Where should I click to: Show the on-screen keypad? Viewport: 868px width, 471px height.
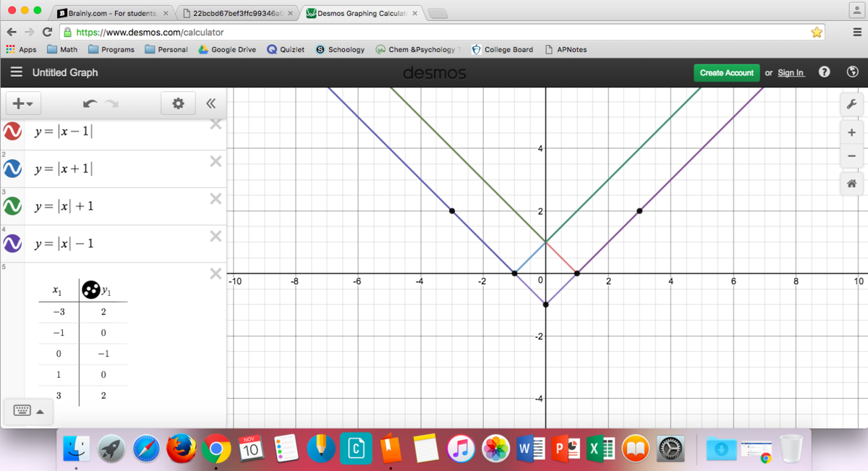(28, 411)
